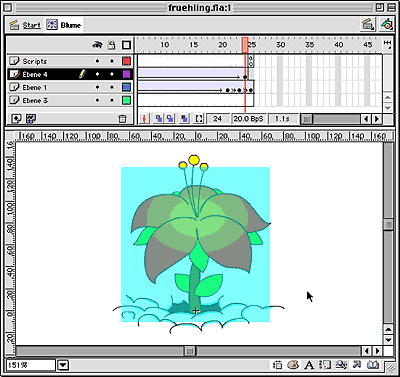The height and width of the screenshot is (377, 400).
Task: Enable Onion Skin in timeline footer
Action: pyautogui.click(x=159, y=118)
